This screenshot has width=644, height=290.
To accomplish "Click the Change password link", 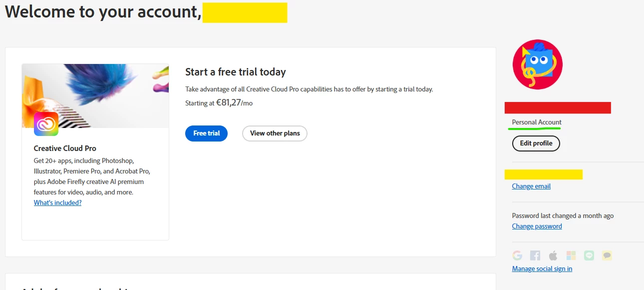I will click(x=537, y=226).
